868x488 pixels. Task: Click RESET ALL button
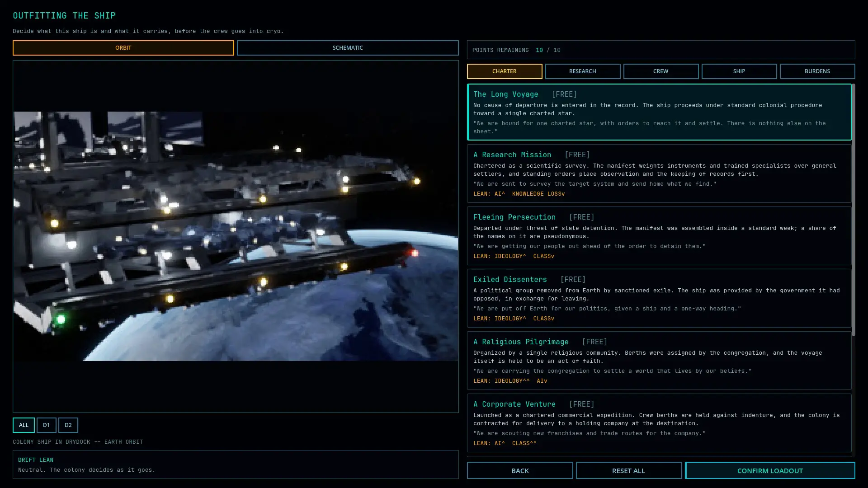coord(628,470)
